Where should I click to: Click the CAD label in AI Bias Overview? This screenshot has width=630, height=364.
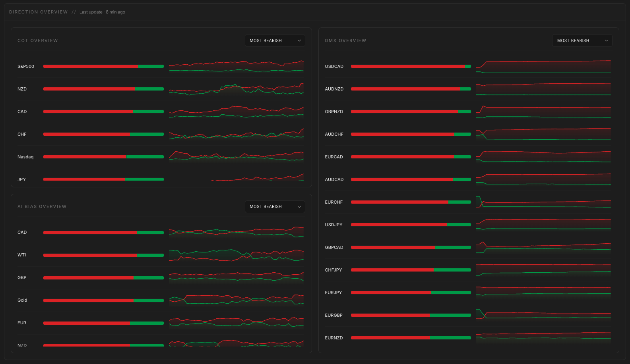point(22,232)
